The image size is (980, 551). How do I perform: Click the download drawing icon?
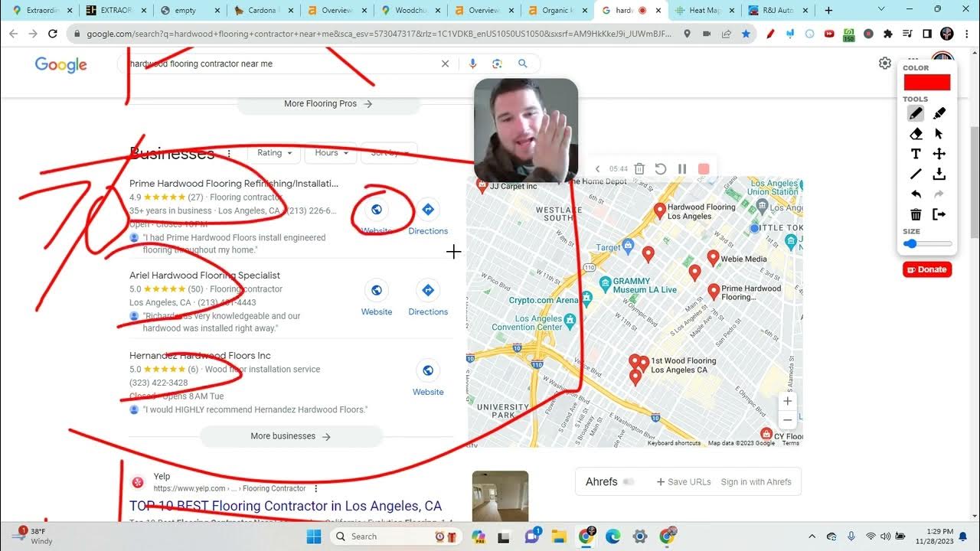(x=939, y=174)
